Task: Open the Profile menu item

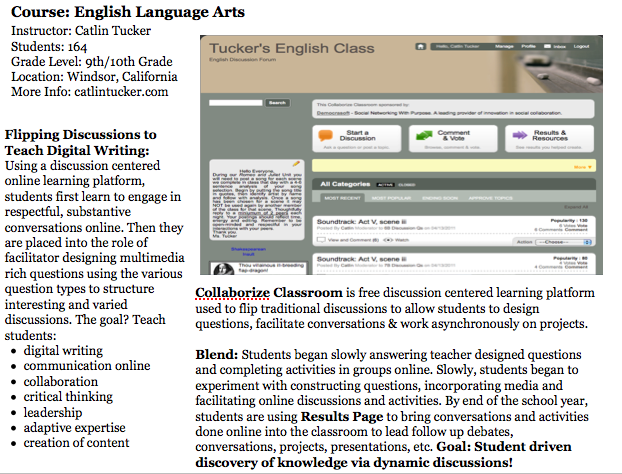Action: point(528,46)
